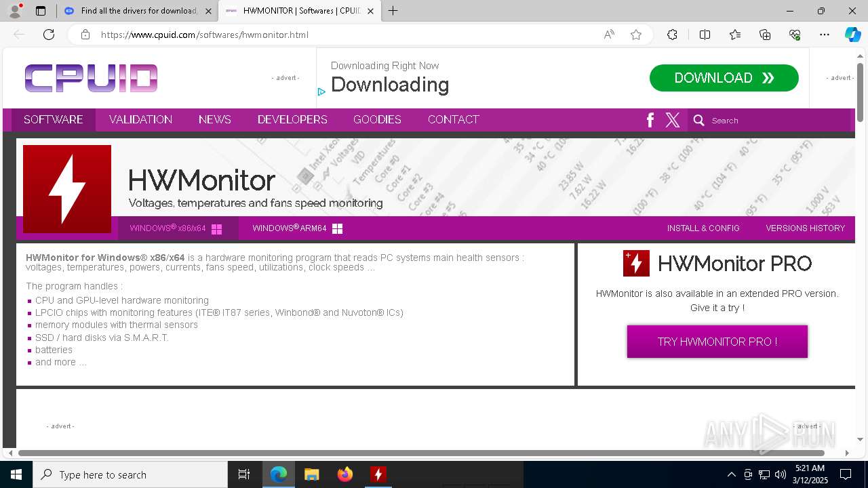Click the green DOWNLOAD ad button
868x488 pixels.
(x=724, y=78)
